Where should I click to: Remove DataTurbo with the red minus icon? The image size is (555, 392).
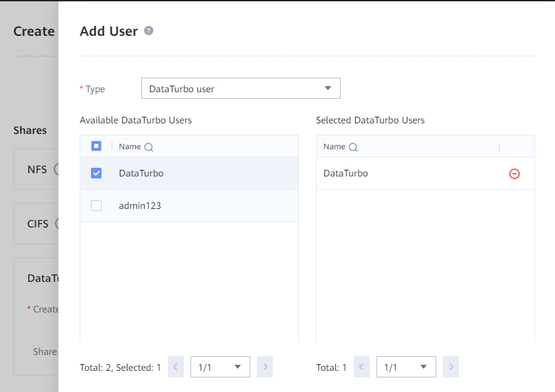pos(514,174)
